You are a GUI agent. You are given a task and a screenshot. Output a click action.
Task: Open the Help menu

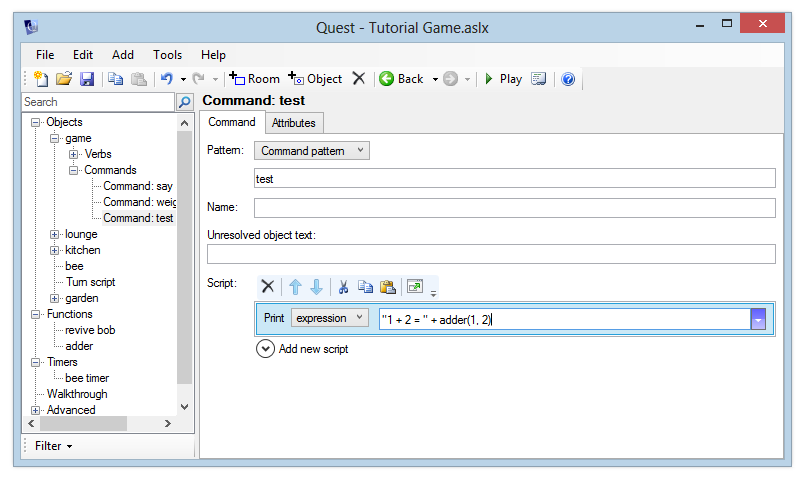pyautogui.click(x=213, y=54)
